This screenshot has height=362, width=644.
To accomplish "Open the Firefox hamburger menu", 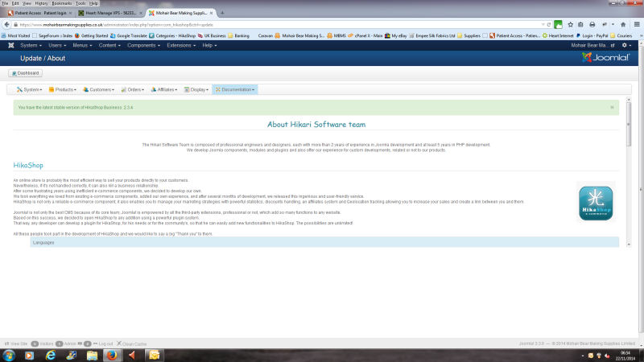I will [x=637, y=25].
